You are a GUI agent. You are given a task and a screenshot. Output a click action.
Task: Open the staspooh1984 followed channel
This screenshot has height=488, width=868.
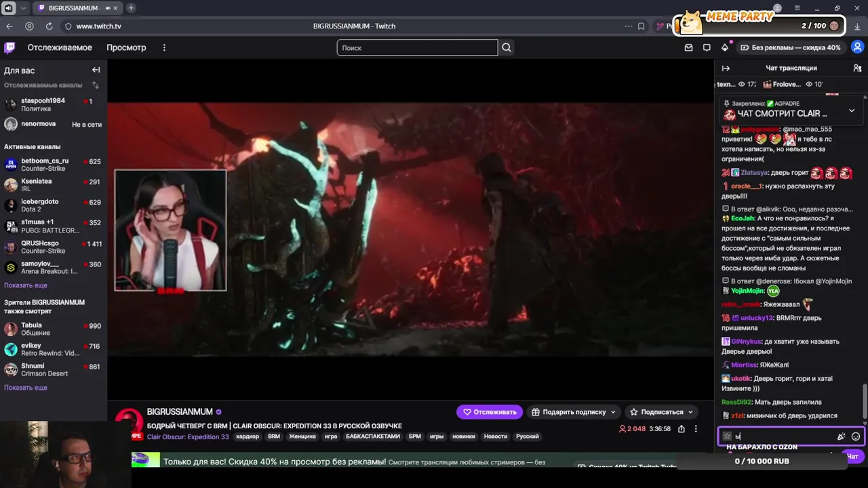53,104
